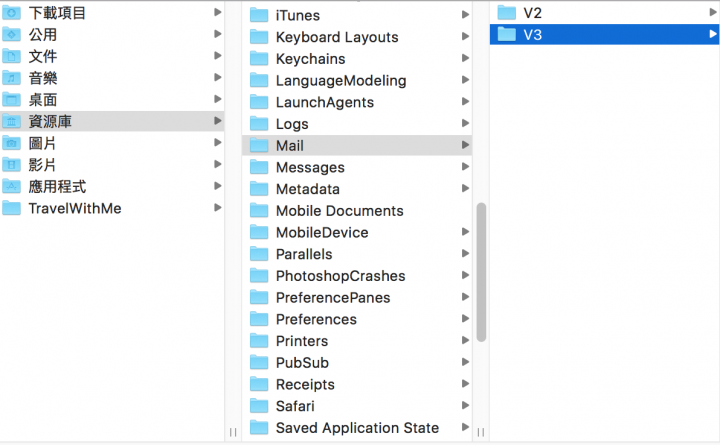Click the first column resize handle
This screenshot has width=720, height=445.
click(x=233, y=432)
